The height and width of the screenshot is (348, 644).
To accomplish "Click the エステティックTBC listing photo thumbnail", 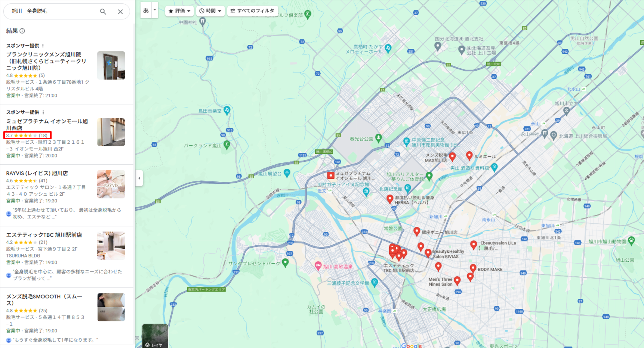I will coord(111,246).
